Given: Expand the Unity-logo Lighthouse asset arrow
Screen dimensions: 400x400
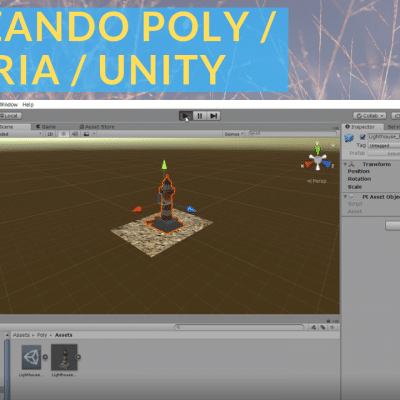Looking at the screenshot, I should pyautogui.click(x=45, y=357).
